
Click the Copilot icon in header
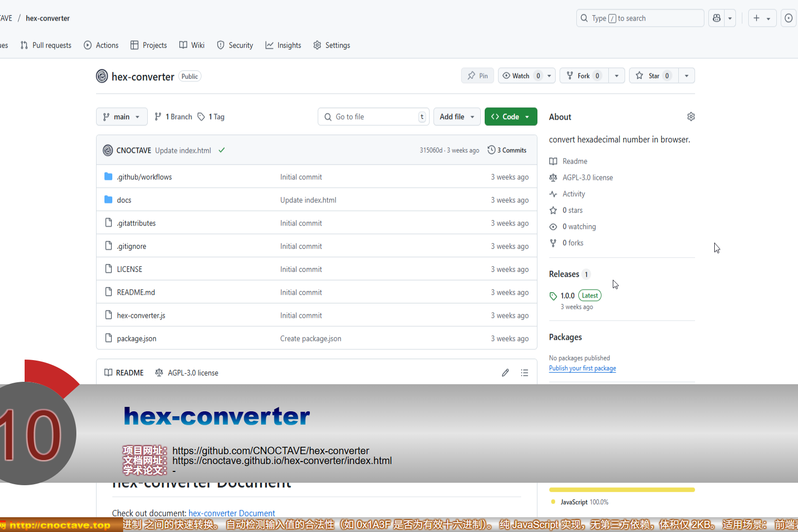click(x=717, y=18)
